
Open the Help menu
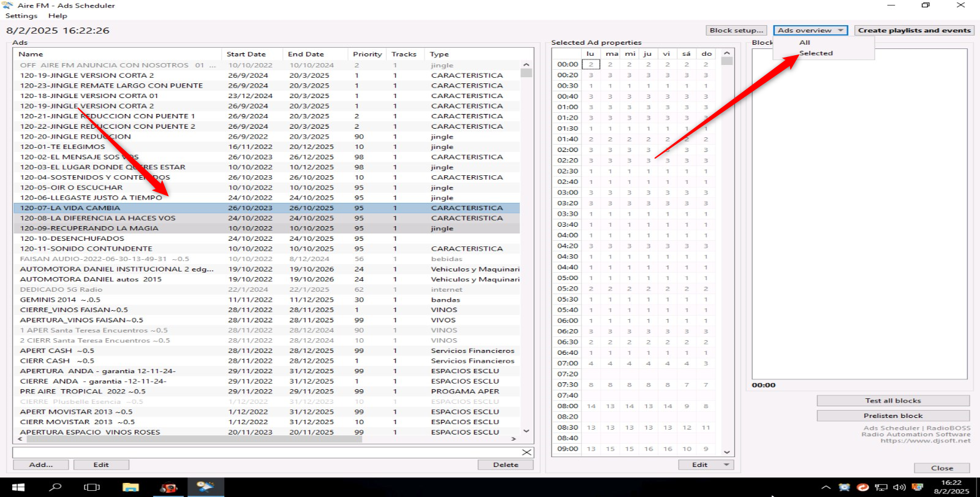coord(58,16)
